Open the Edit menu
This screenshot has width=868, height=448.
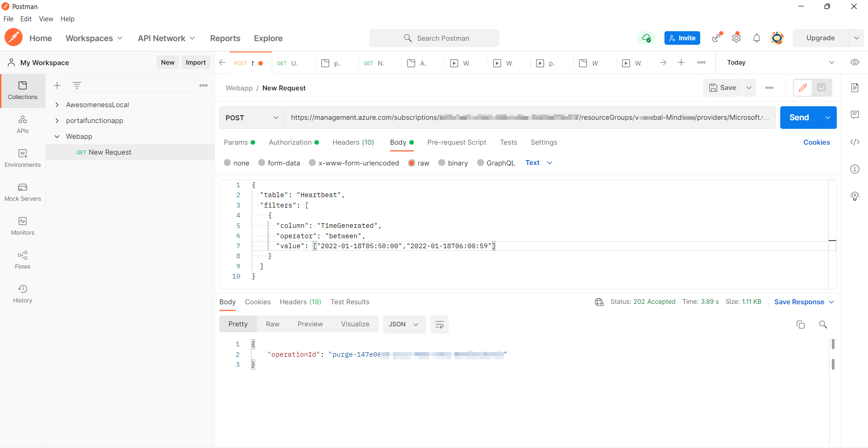tap(26, 19)
